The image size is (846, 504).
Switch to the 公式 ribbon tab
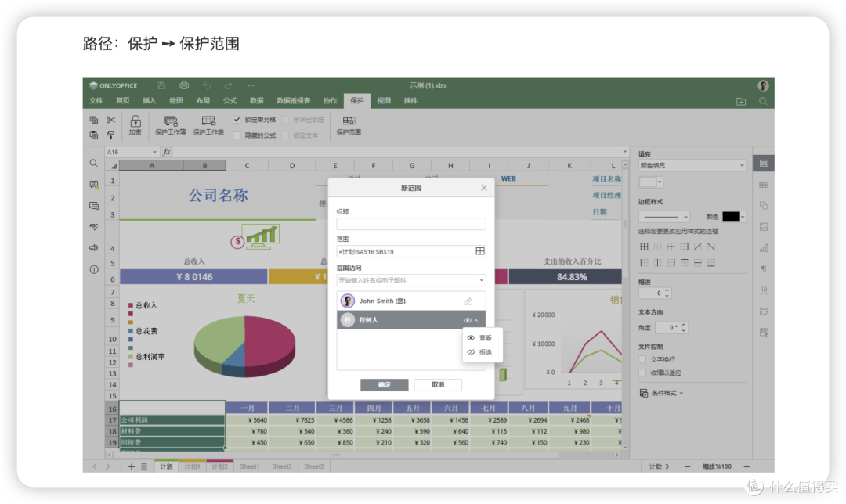tap(230, 101)
